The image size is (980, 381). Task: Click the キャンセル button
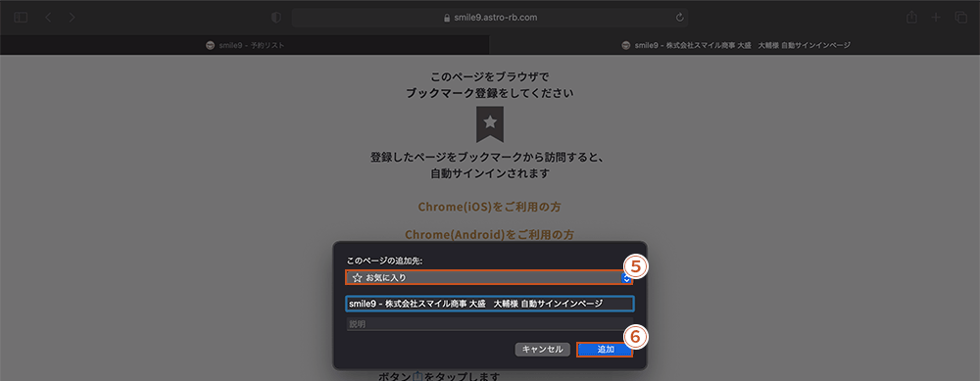[x=543, y=349]
